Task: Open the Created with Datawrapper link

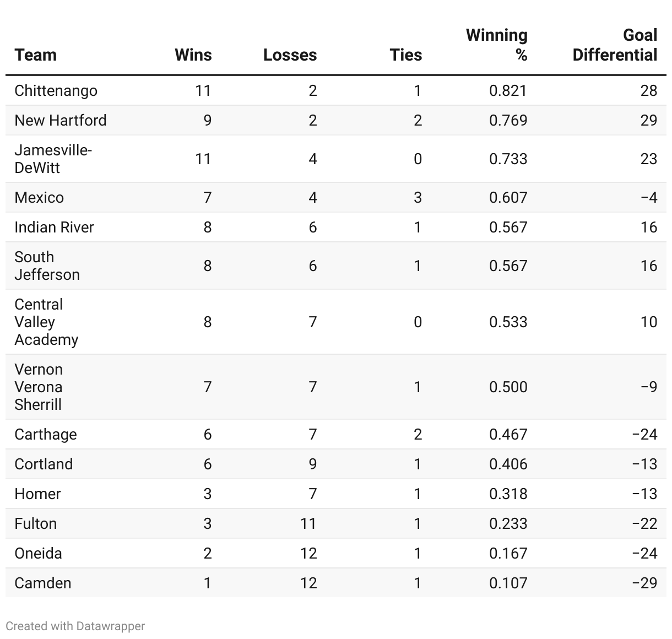Action: click(x=75, y=626)
